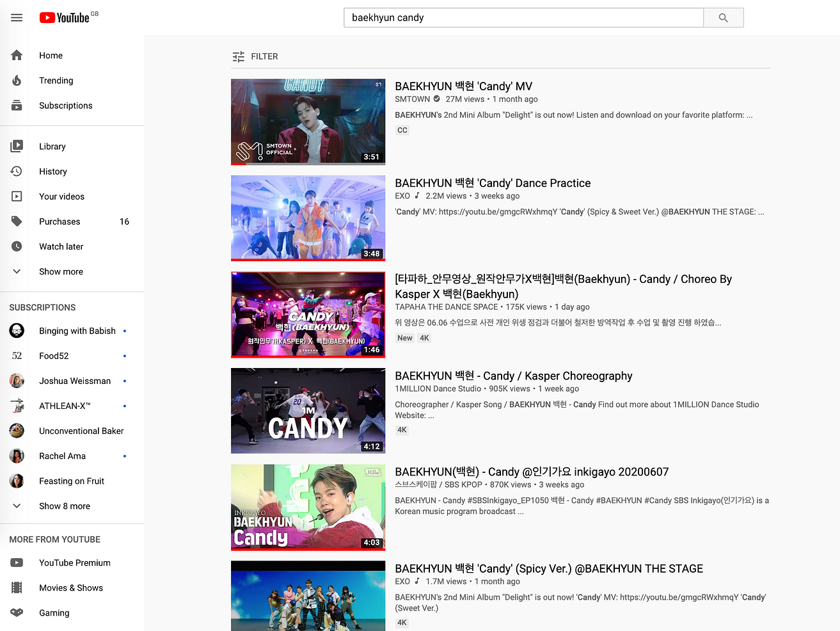Click the Home icon in sidebar

(x=17, y=56)
